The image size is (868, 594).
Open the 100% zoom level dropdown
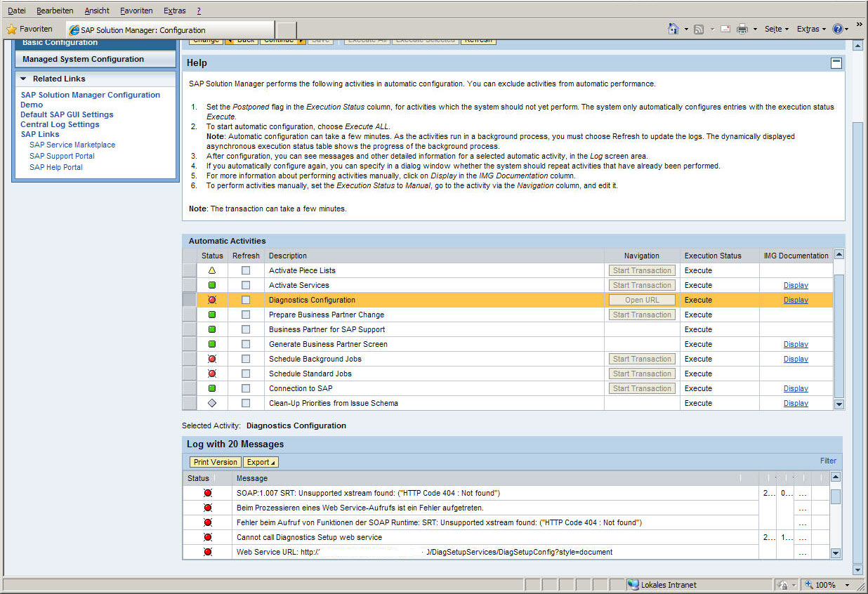(847, 585)
